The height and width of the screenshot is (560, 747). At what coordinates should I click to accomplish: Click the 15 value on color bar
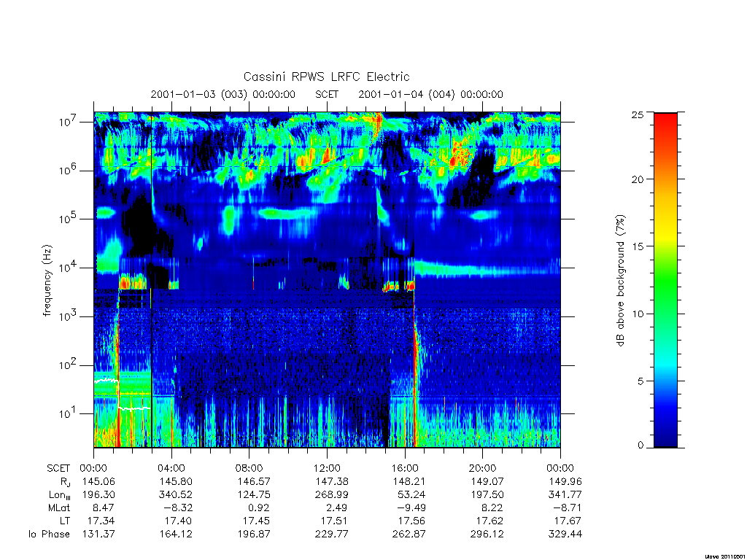tap(638, 246)
